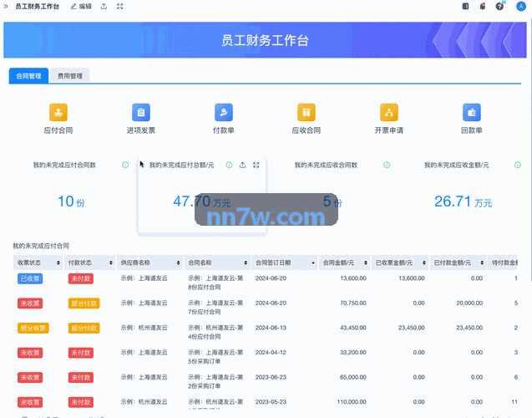Click the 65,000.00 contract amount cell

(353, 377)
